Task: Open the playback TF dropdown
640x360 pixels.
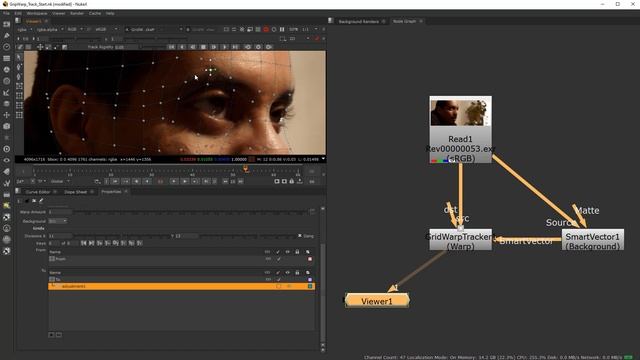Action: [x=42, y=181]
